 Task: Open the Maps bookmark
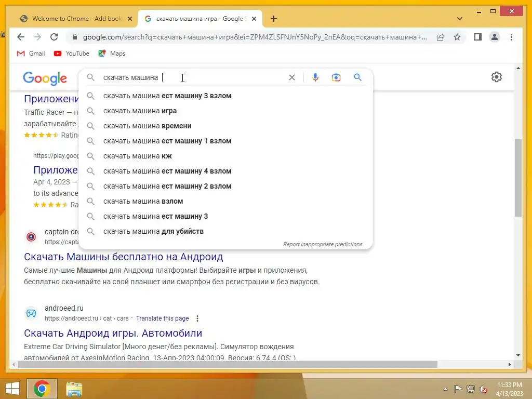112,54
